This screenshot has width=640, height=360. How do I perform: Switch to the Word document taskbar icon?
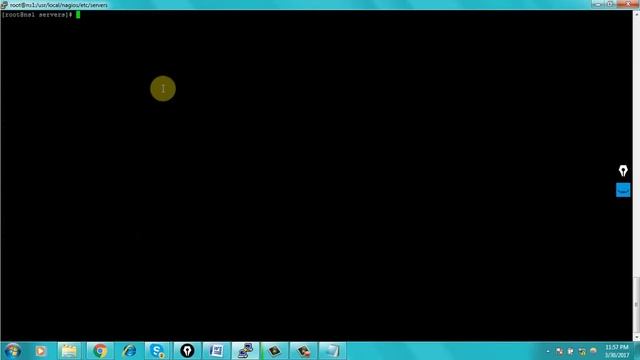216,351
